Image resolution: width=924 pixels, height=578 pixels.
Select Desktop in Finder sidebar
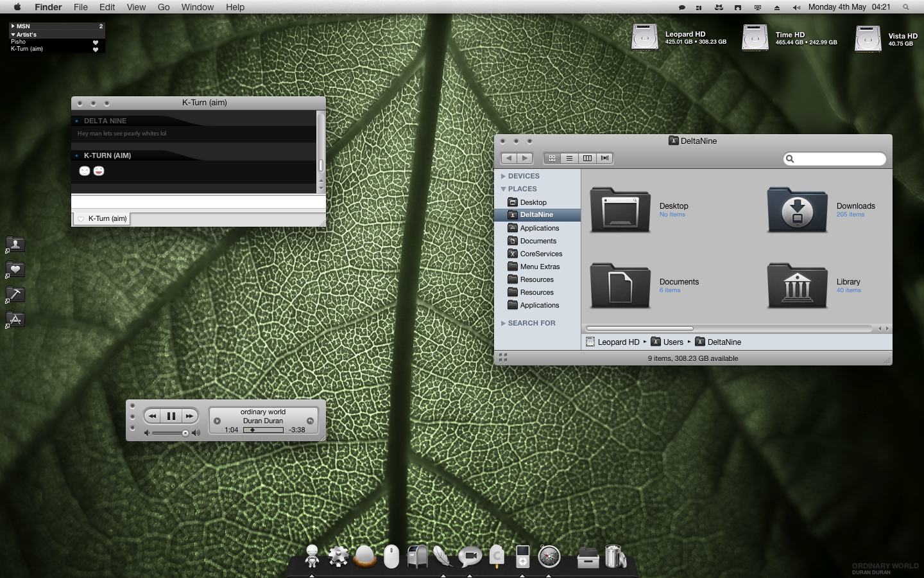coord(538,202)
